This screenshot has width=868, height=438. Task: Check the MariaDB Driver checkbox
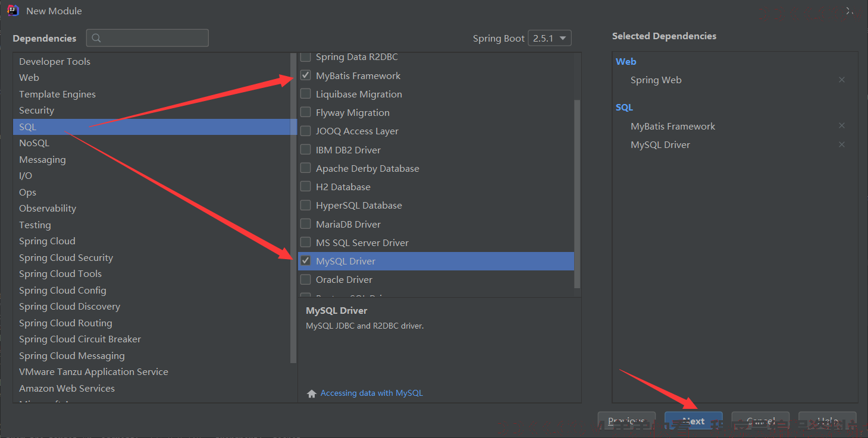[306, 224]
